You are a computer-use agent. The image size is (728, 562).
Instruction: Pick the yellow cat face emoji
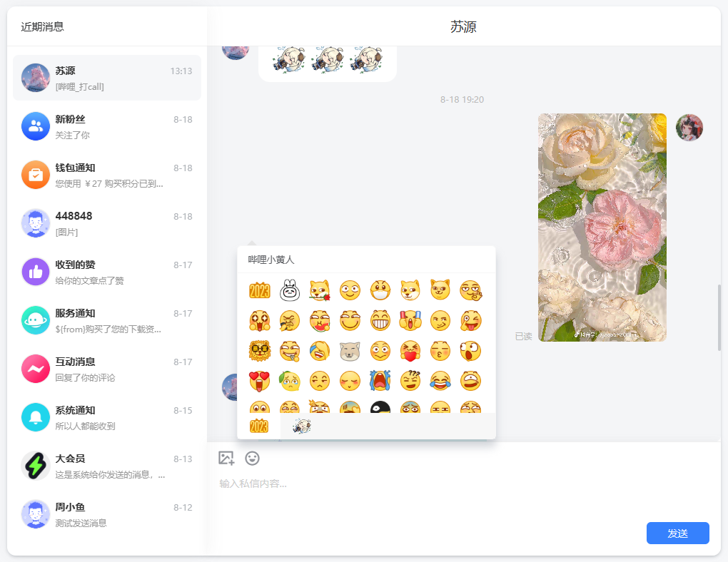click(440, 290)
